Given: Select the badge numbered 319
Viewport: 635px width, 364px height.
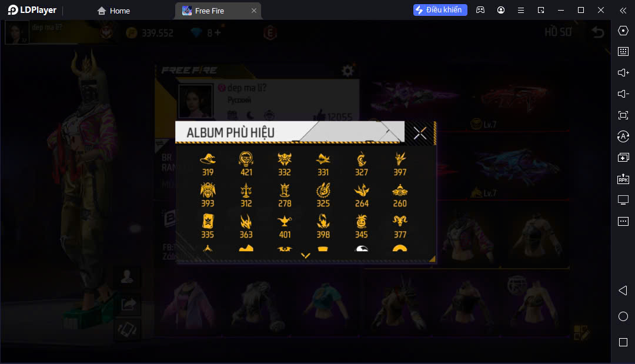Looking at the screenshot, I should click(x=208, y=163).
